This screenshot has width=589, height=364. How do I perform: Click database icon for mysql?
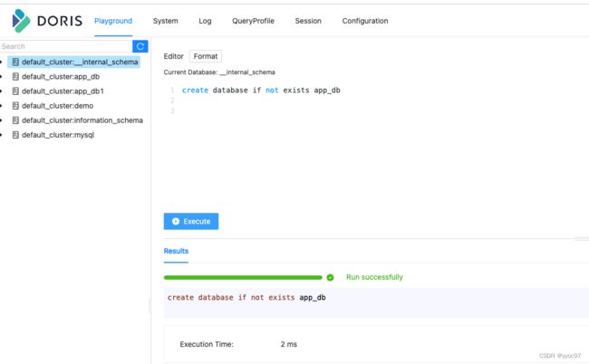(x=15, y=135)
